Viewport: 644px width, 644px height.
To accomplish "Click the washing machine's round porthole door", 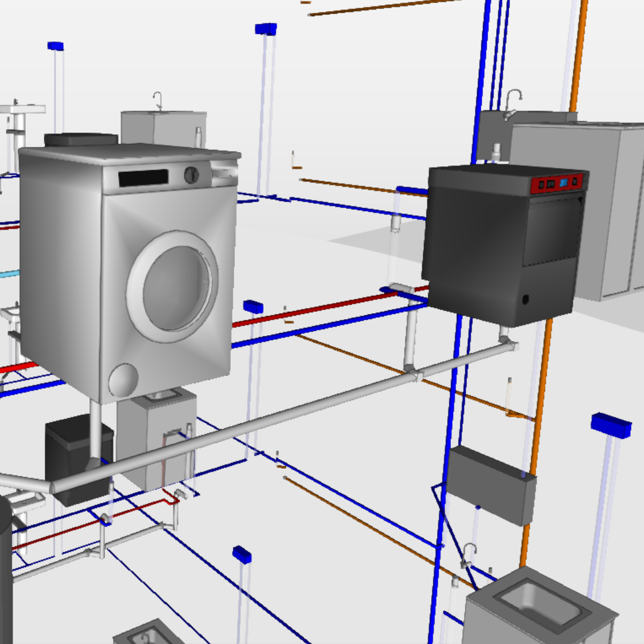I will (x=172, y=287).
